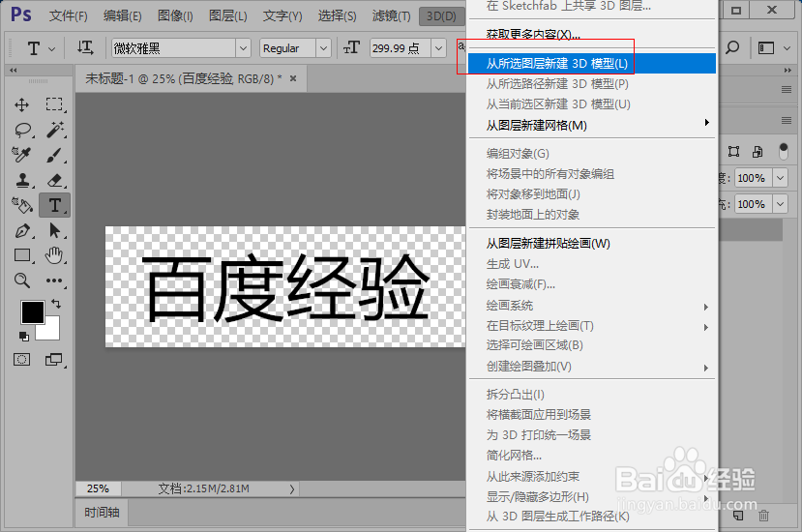Viewport: 802px width, 532px height.
Task: Select the Eyedropper tool
Action: 21,155
